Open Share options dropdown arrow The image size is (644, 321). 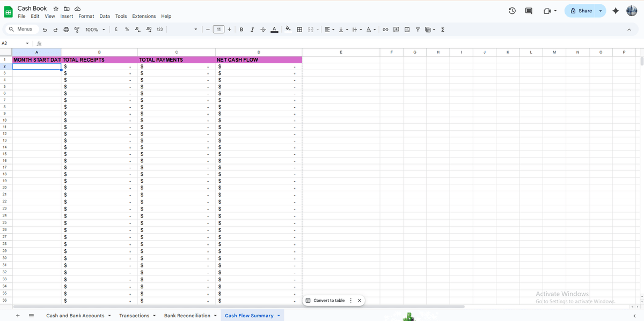[601, 11]
